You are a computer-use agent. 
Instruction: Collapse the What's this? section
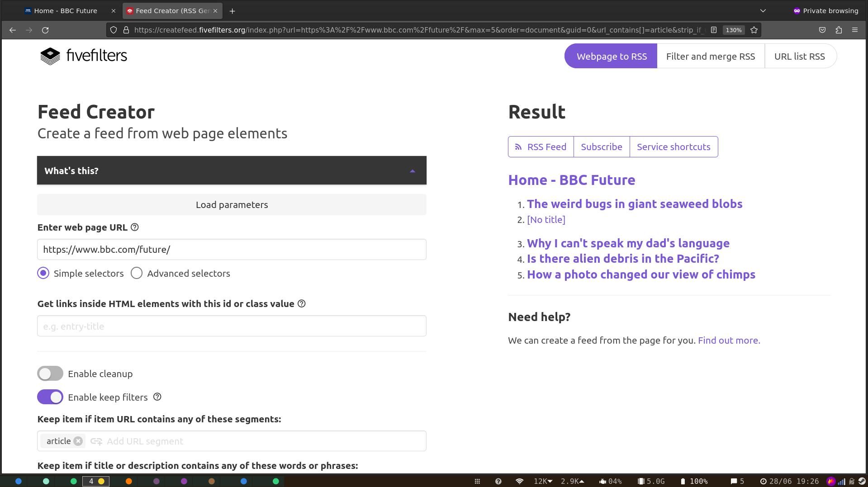[412, 171]
